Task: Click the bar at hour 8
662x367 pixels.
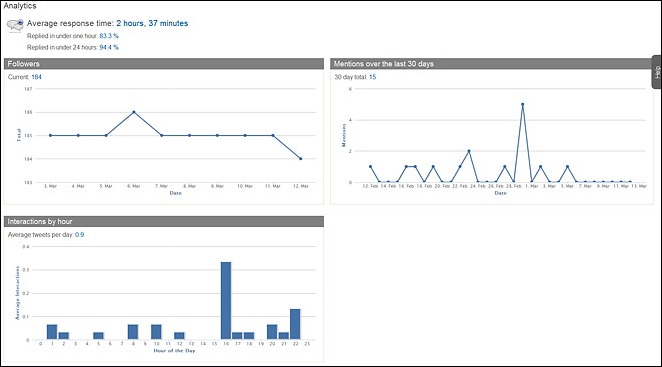Action: pyautogui.click(x=133, y=332)
